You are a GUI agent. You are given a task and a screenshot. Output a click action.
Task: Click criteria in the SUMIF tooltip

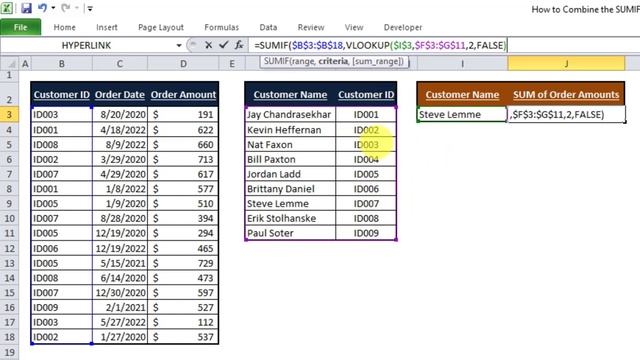[333, 62]
